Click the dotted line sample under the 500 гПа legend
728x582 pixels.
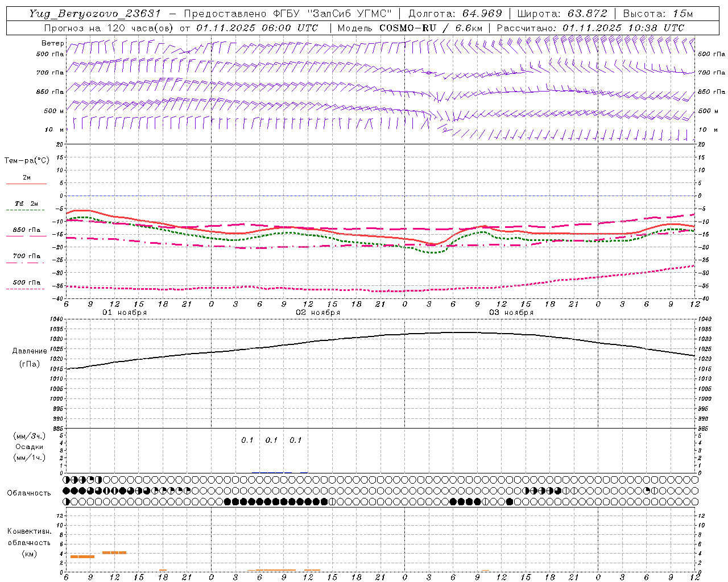(26, 289)
